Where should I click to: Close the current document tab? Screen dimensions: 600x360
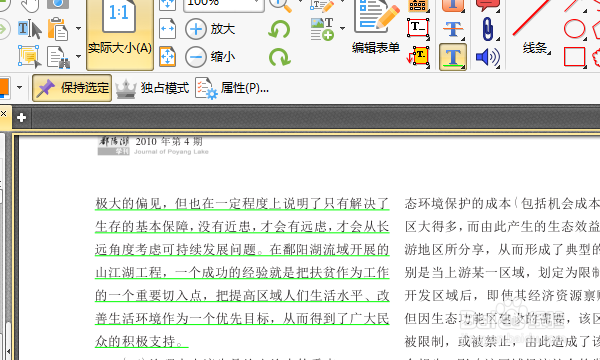pos(4,114)
